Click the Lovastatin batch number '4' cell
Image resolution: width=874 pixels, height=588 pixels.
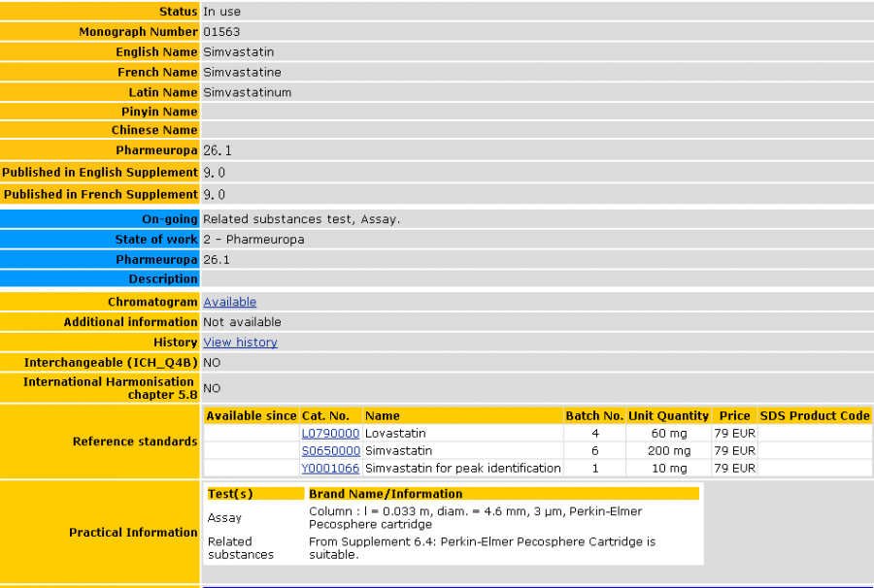(x=594, y=433)
